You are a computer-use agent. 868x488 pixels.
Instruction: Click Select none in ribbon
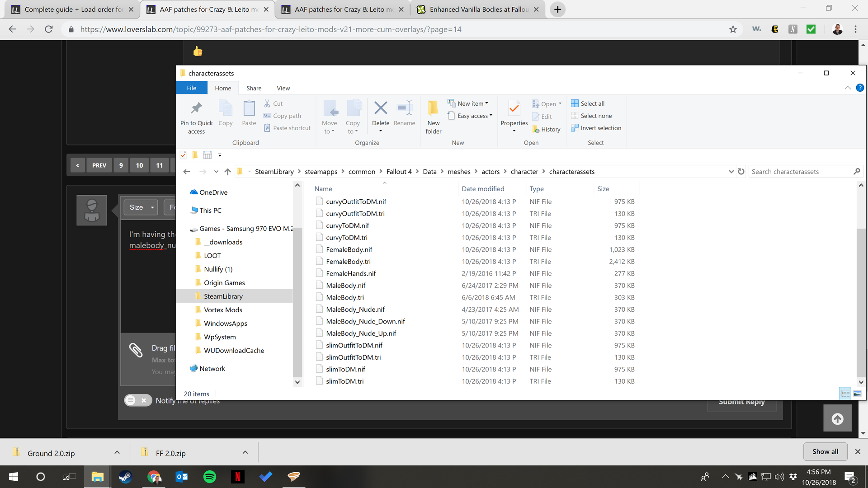click(591, 116)
